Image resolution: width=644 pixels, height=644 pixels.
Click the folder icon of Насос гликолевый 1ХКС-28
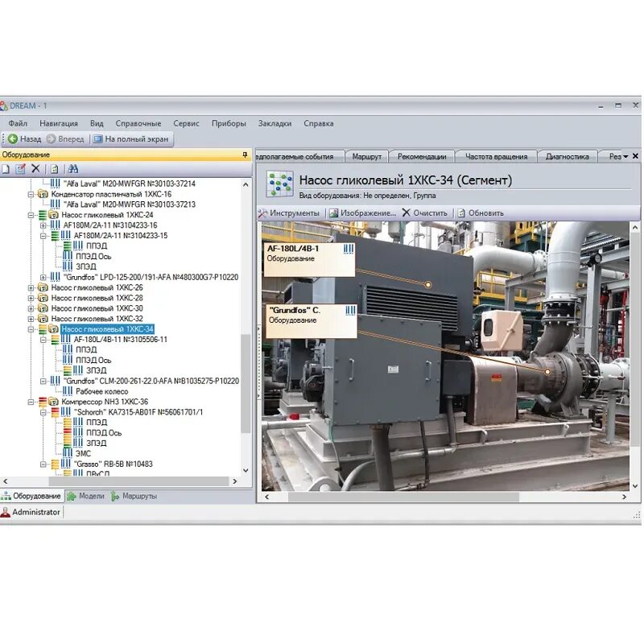(43, 298)
